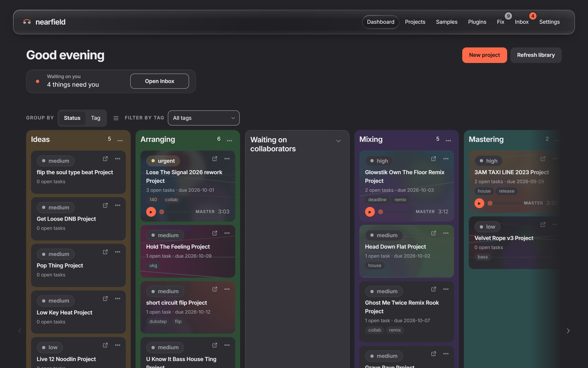
Task: Open Live 12 Noodlin Project external link icon
Action: (x=105, y=345)
